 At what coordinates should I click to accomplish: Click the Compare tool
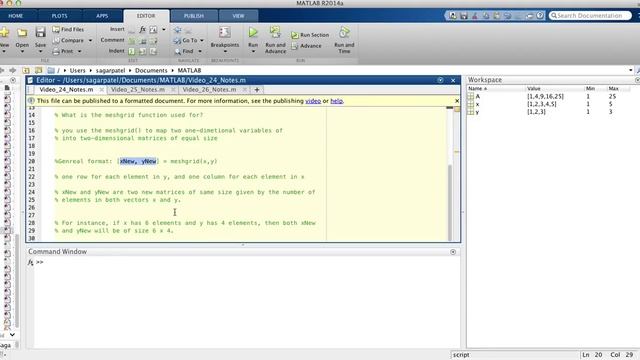pyautogui.click(x=68, y=40)
